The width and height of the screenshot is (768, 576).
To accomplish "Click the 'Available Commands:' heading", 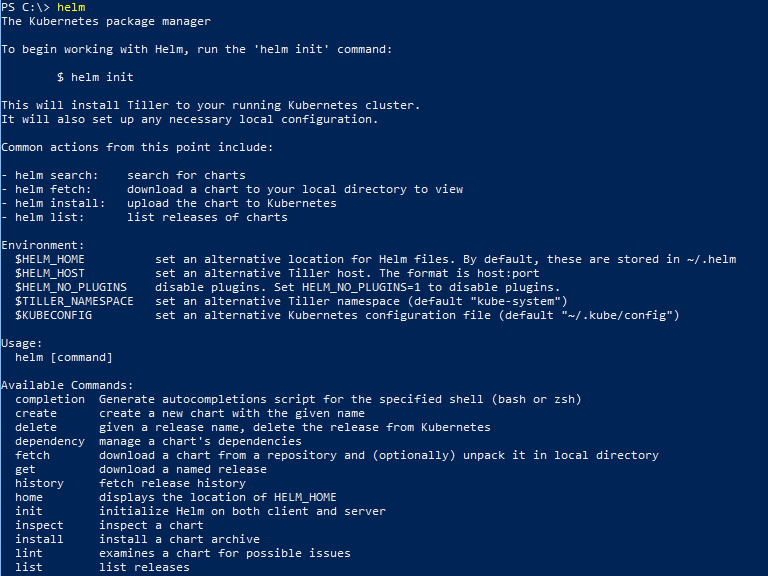I will tap(67, 385).
